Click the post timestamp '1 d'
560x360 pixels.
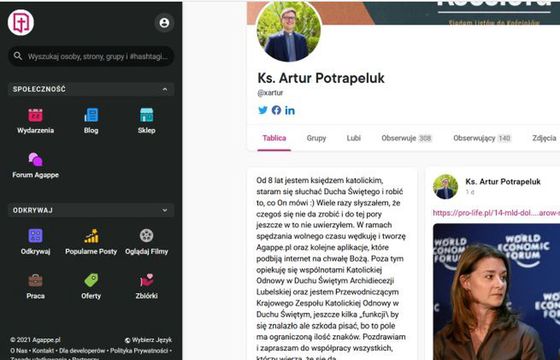[470, 192]
